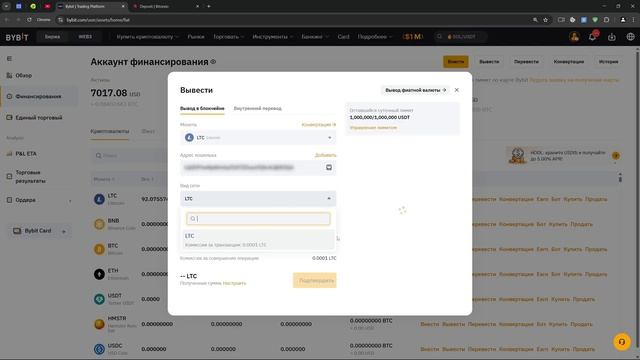Open a new browser tab with plus icon

(209, 7)
